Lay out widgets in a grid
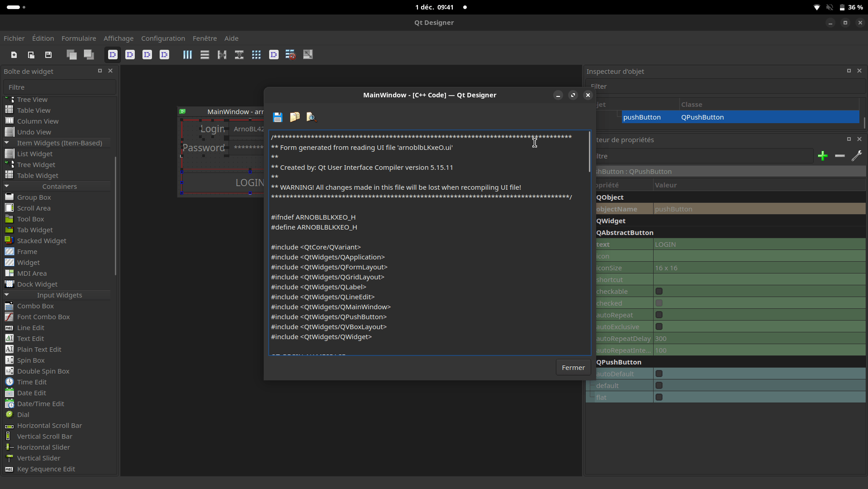The width and height of the screenshot is (868, 489). pyautogui.click(x=256, y=55)
